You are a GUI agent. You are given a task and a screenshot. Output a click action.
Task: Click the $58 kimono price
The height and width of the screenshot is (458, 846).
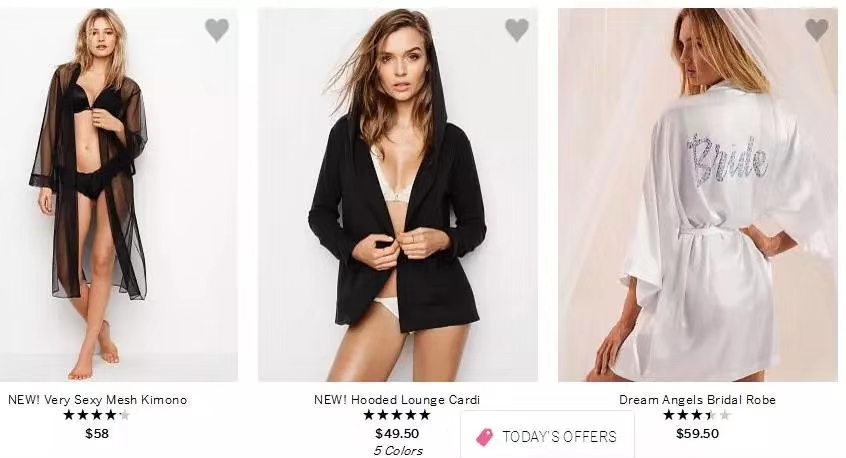(97, 434)
